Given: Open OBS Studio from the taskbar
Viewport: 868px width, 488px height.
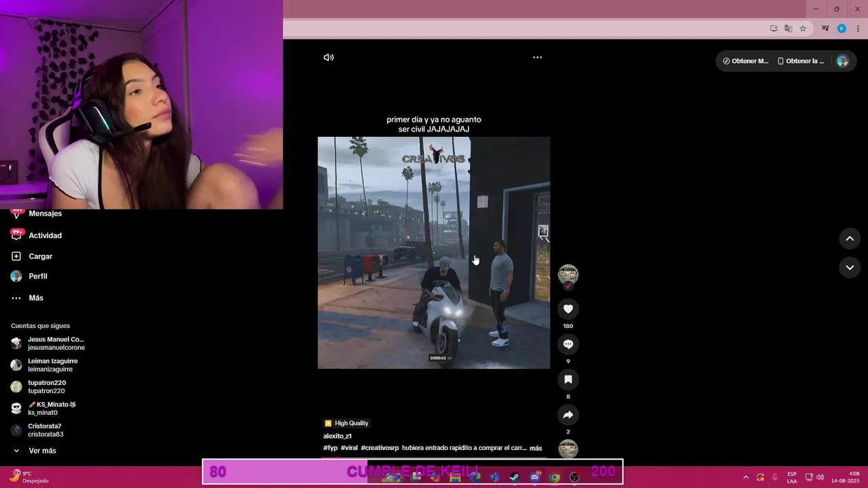Looking at the screenshot, I should [575, 477].
